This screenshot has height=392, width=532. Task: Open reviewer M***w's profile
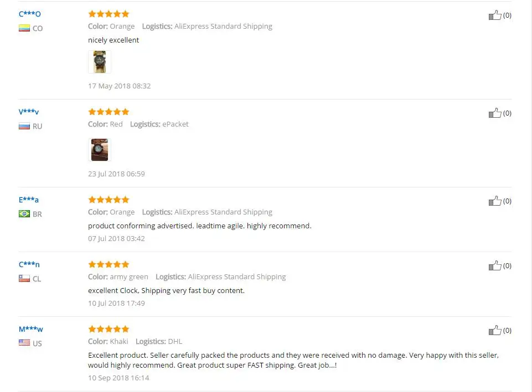[31, 329]
